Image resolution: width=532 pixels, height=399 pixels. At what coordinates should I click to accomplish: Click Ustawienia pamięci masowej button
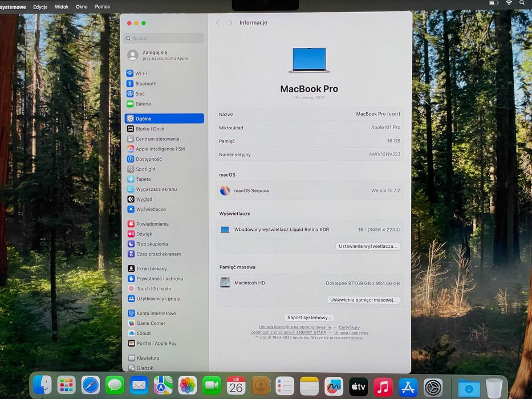[x=363, y=300]
